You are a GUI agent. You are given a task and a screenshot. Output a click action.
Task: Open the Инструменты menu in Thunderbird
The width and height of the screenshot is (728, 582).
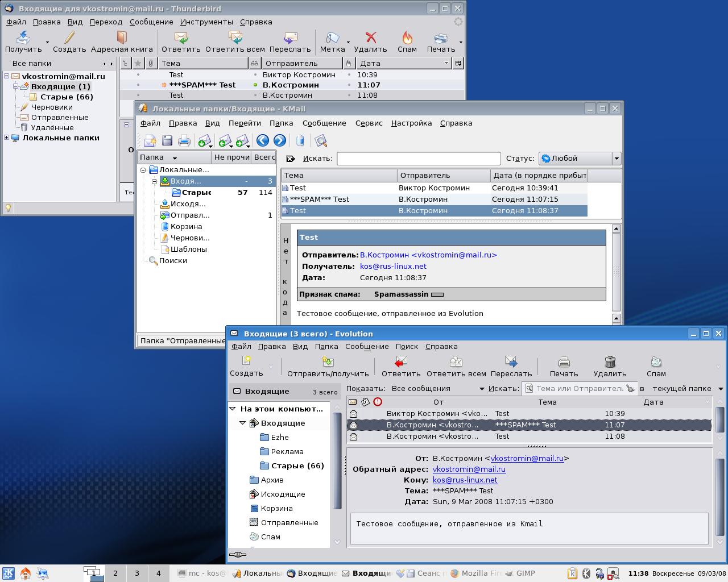point(206,22)
